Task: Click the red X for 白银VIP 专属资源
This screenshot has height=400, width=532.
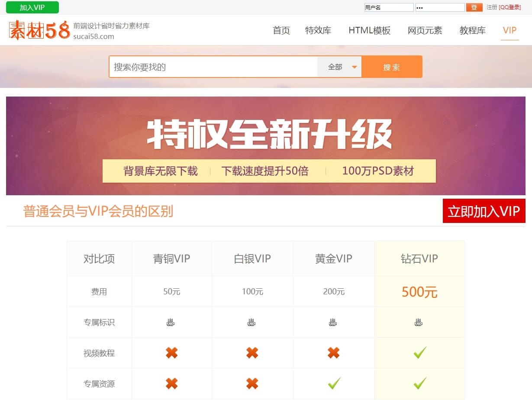Action: click(x=252, y=384)
